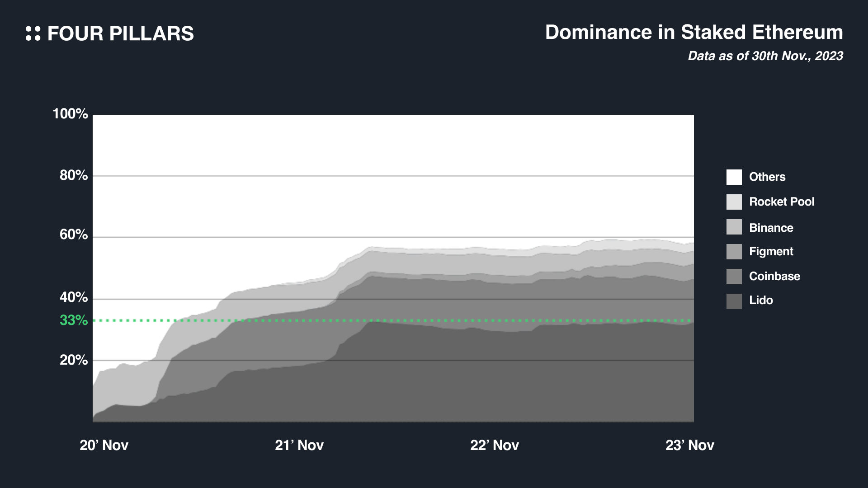Click the data date subtitle text

(x=765, y=56)
